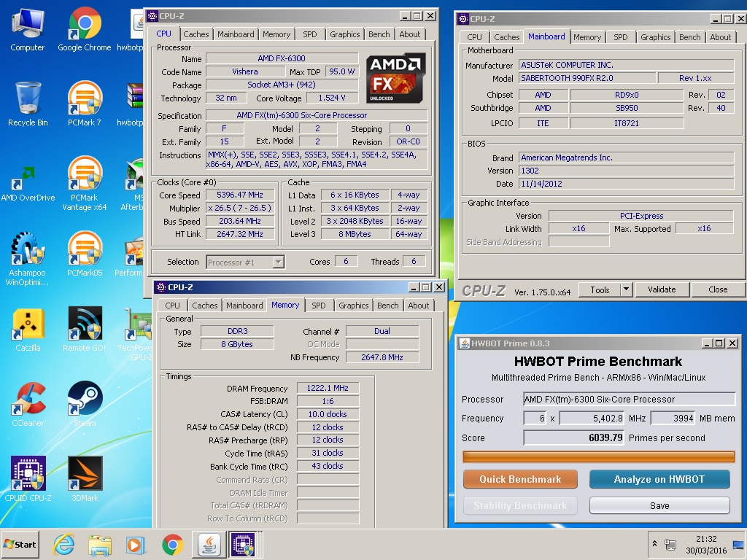The width and height of the screenshot is (747, 560).
Task: Expand Processor #1 selection dropdown
Action: 278,262
